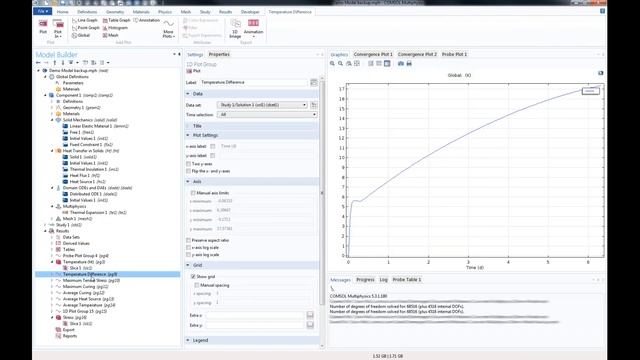Uncheck the Show grid checkbox
The height and width of the screenshot is (360, 640).
point(193,277)
